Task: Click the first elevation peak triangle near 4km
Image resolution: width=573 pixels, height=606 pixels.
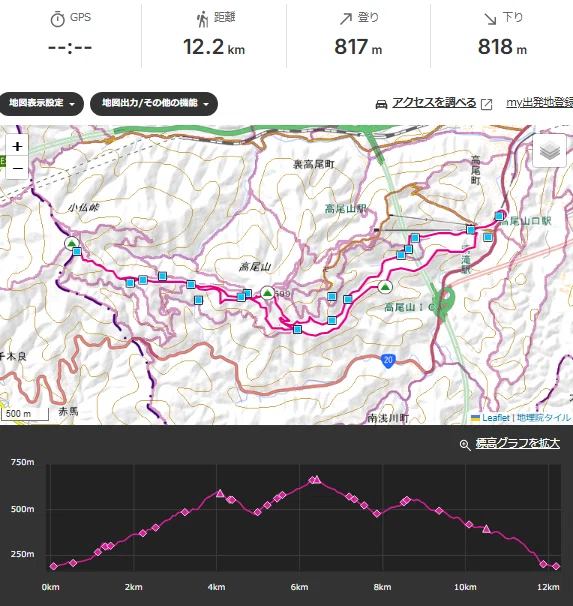Action: (x=220, y=493)
